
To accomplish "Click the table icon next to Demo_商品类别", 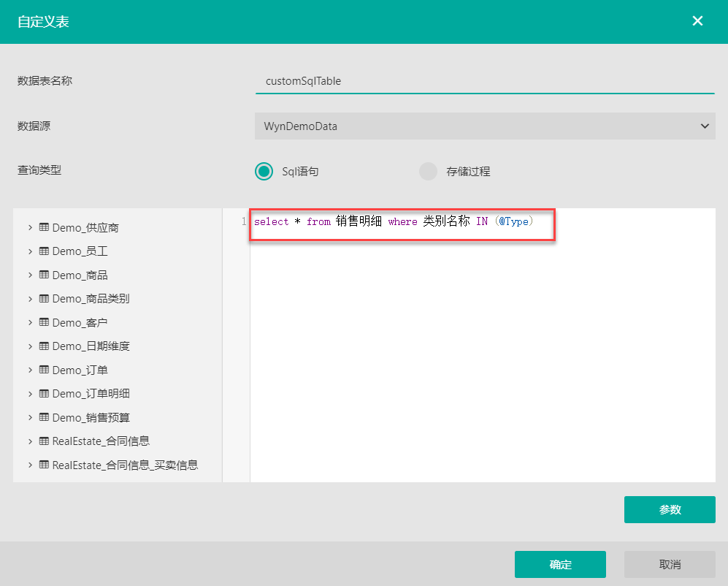I will tap(44, 298).
